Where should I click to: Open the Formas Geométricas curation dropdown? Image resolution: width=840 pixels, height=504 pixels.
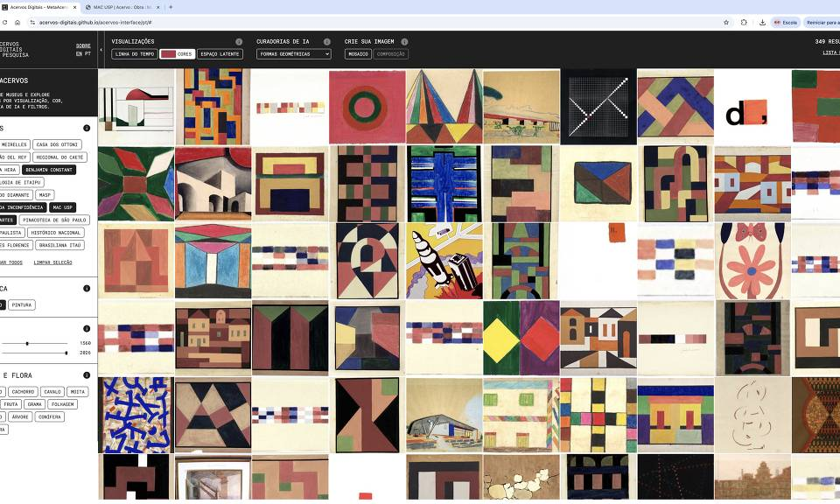pyautogui.click(x=294, y=54)
